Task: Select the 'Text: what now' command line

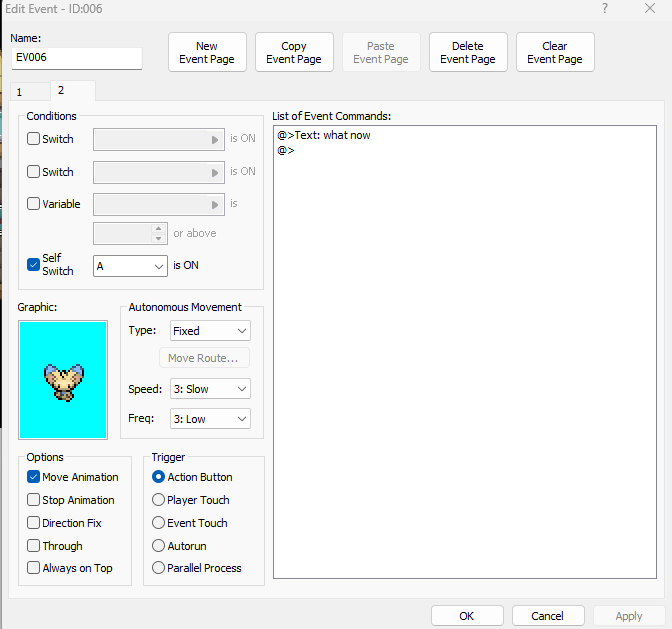Action: click(325, 135)
